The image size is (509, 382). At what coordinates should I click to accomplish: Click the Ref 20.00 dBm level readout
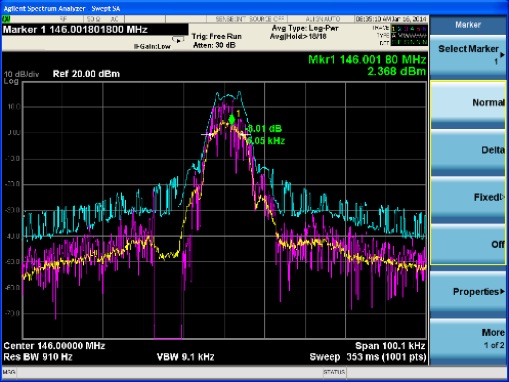[86, 74]
